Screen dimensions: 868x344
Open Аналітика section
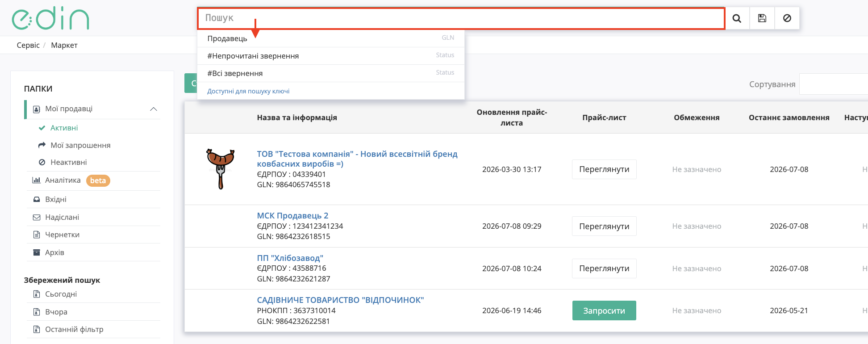pos(63,180)
